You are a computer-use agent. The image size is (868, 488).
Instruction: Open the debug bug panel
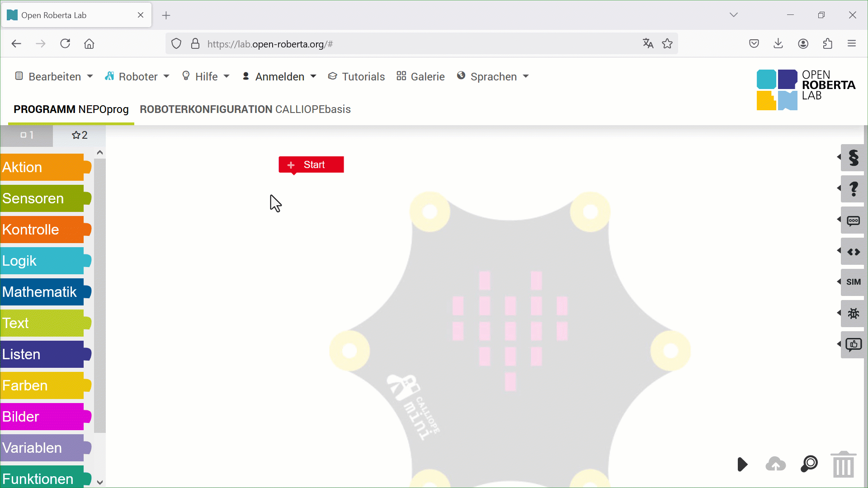pyautogui.click(x=853, y=313)
